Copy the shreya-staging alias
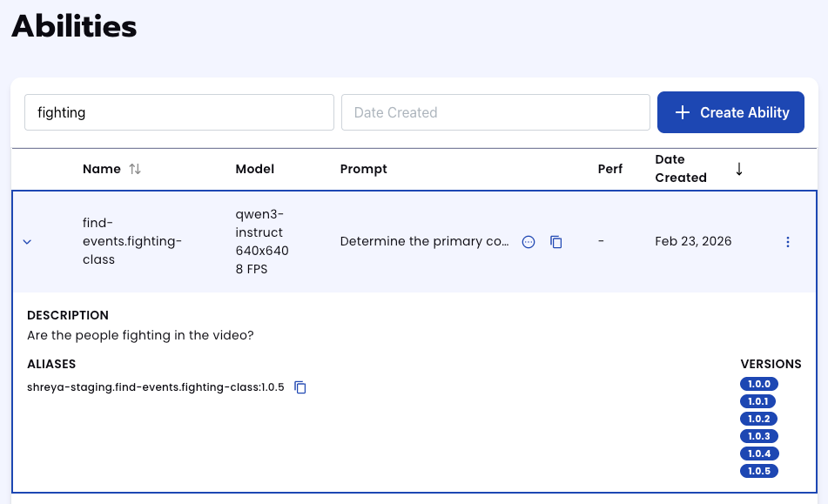Screen dimensions: 828x504 click(x=300, y=387)
